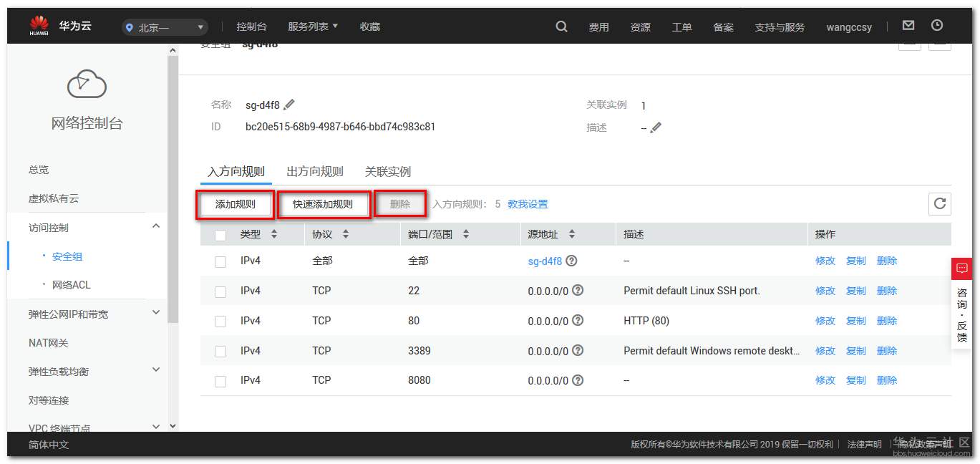Expand VPC 终端节点 sidebar section
The width and height of the screenshot is (980, 464).
point(156,427)
